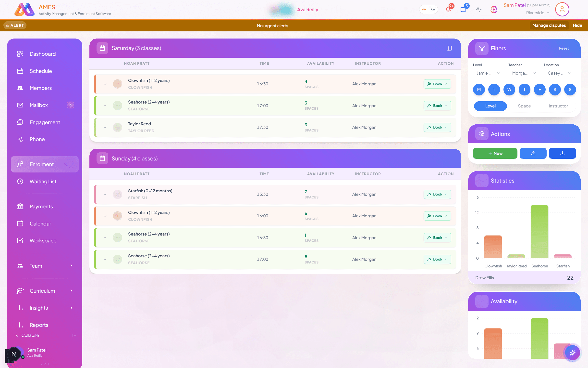Click the Seahorse bar in Statistics chart
Viewport: 588px width, 368px height.
pos(539,231)
